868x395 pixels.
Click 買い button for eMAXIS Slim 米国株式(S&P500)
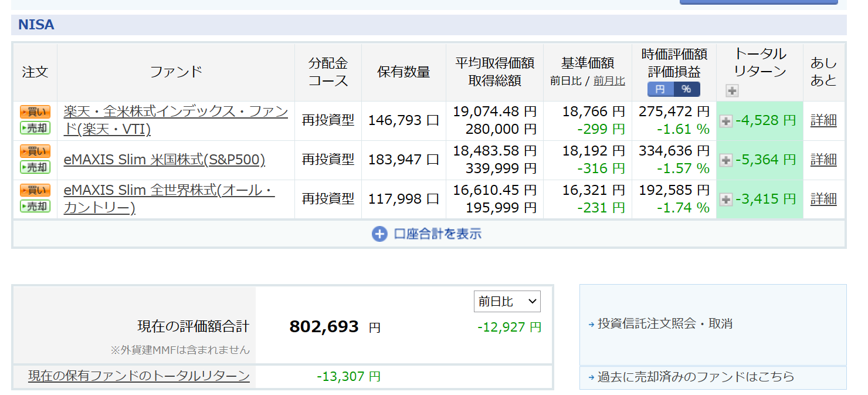click(35, 151)
